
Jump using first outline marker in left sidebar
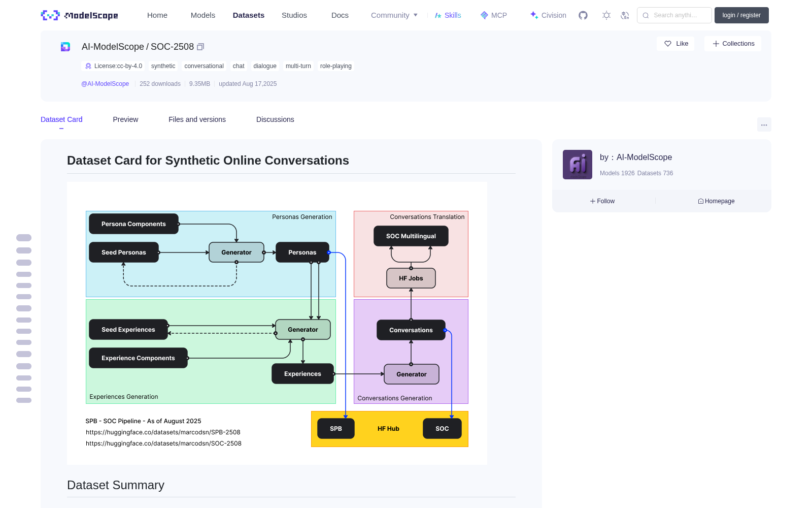click(x=24, y=238)
